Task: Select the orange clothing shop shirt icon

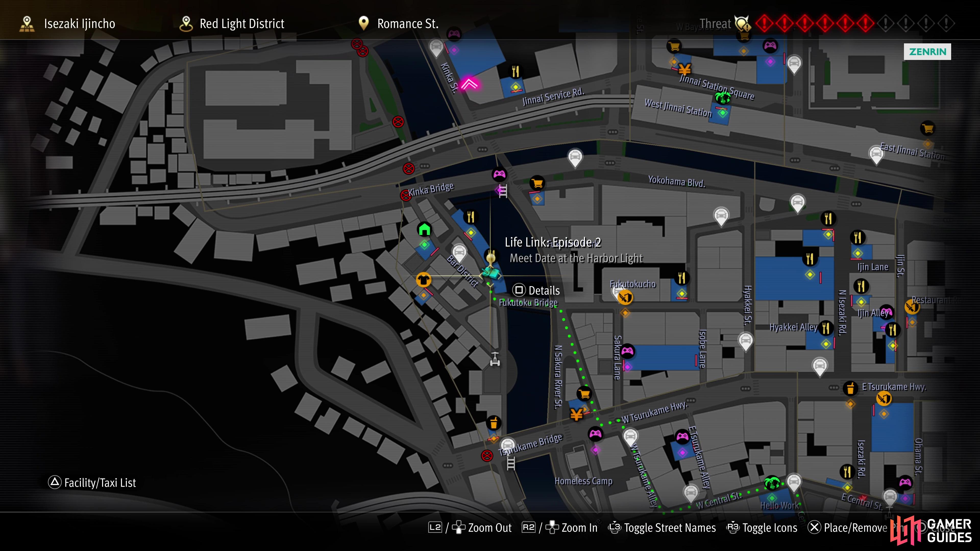Action: (x=423, y=280)
